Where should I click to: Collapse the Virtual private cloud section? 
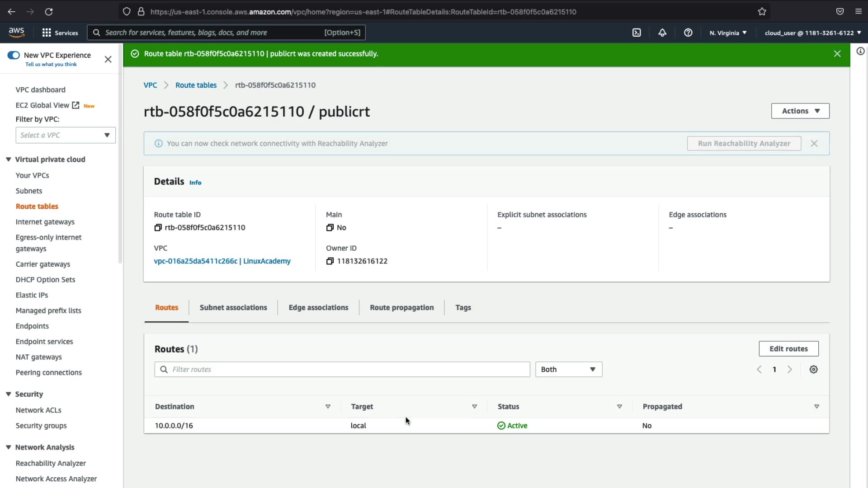pos(9,160)
